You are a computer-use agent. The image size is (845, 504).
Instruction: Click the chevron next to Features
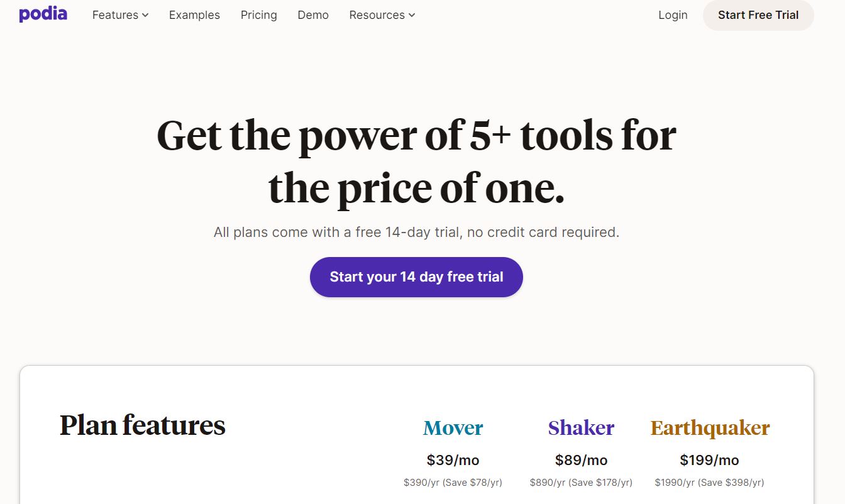point(145,15)
